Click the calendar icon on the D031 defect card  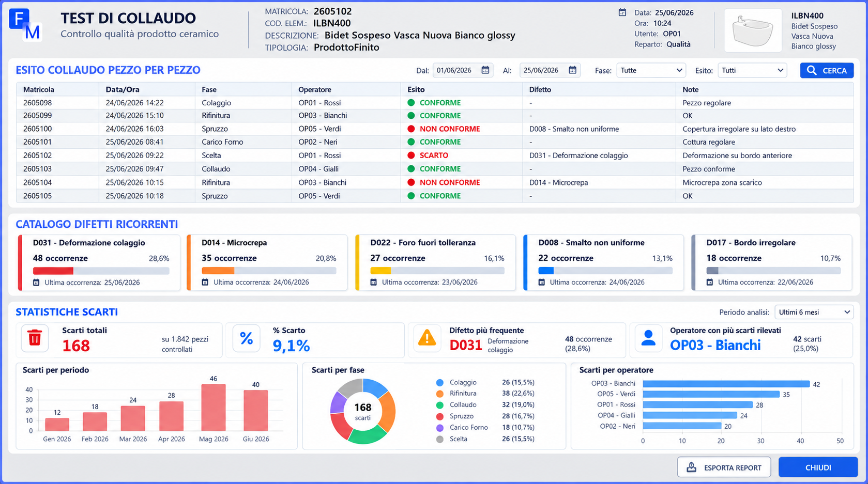(x=36, y=283)
